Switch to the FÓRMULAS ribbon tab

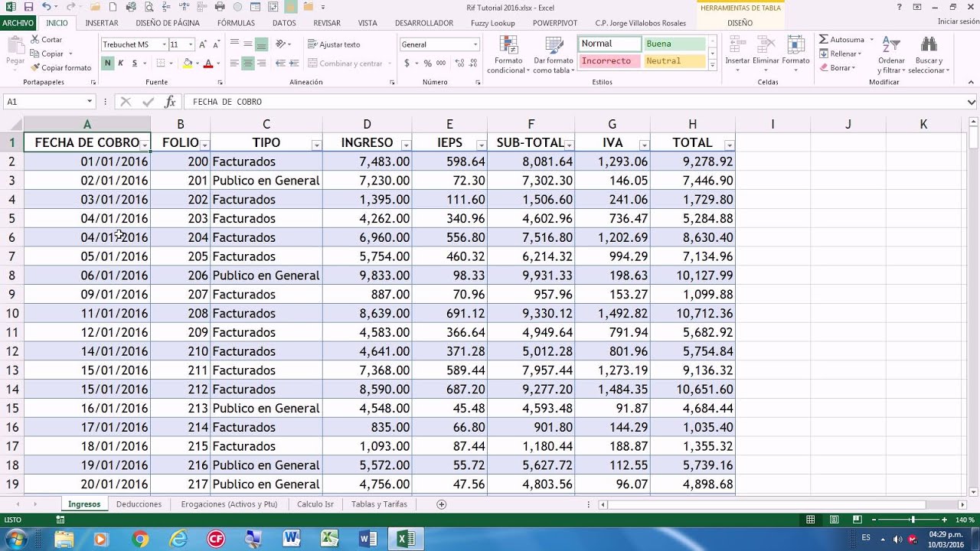(236, 23)
